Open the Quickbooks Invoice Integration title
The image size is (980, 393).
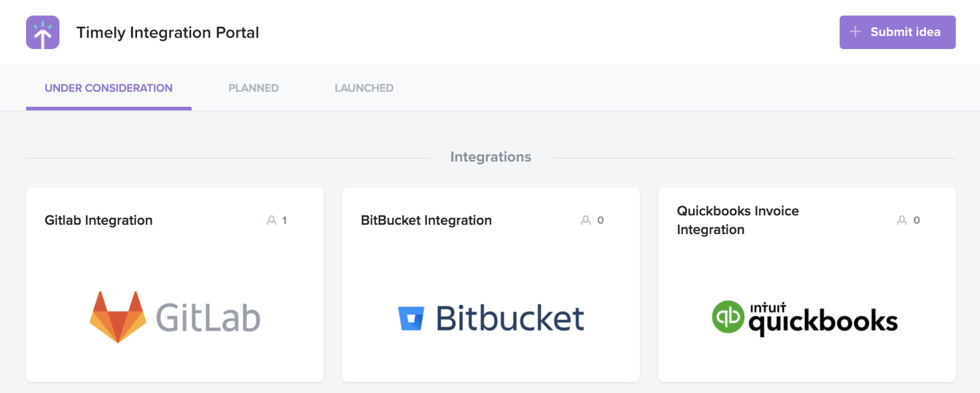tap(737, 220)
